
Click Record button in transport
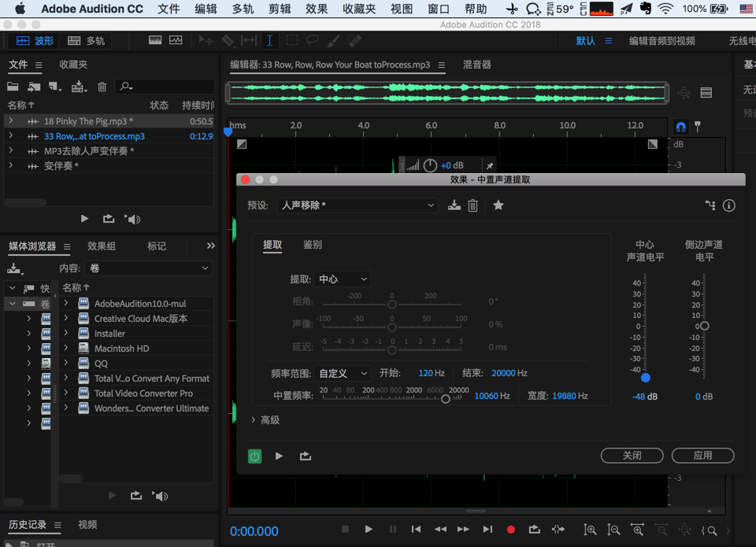coord(511,530)
